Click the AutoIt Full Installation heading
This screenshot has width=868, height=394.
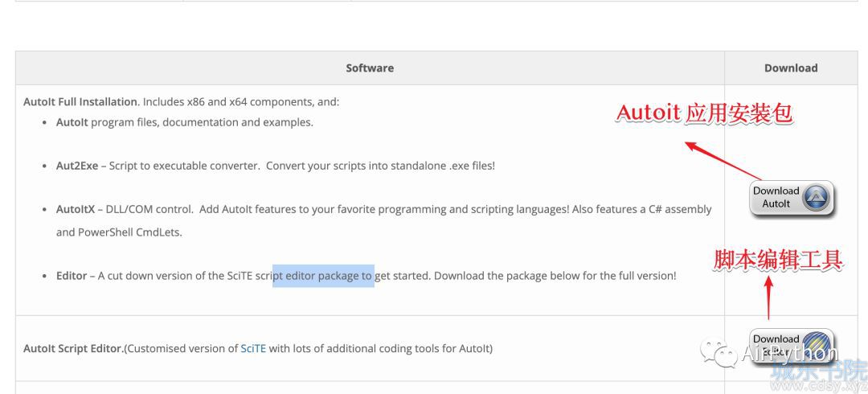click(x=81, y=102)
